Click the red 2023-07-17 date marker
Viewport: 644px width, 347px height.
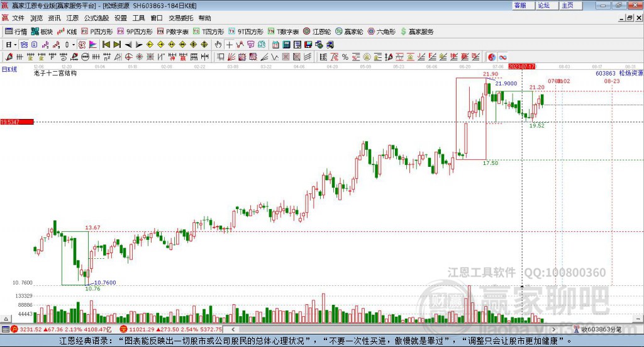(521, 66)
